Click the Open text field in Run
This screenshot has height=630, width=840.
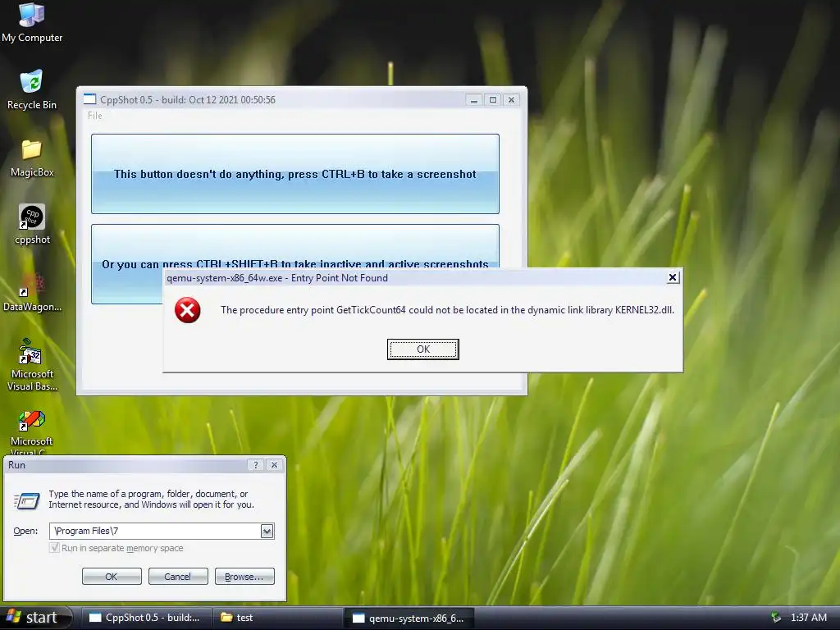pyautogui.click(x=155, y=531)
